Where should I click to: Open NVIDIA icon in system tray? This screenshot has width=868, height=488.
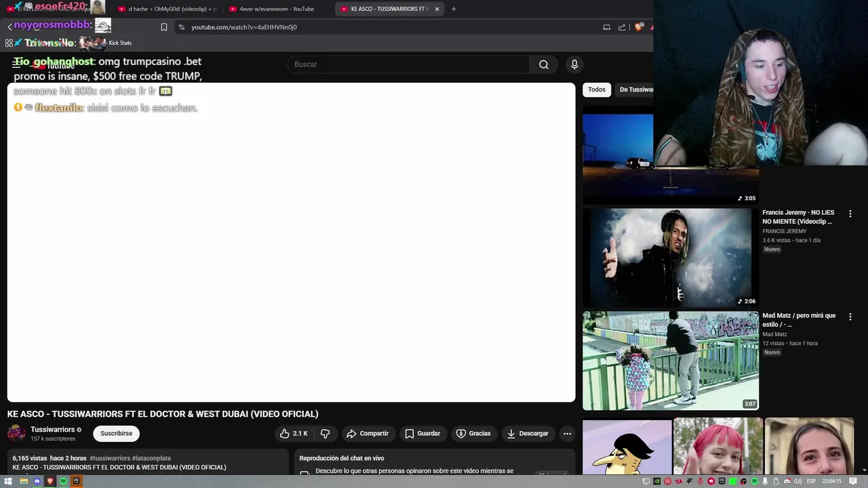click(x=656, y=481)
